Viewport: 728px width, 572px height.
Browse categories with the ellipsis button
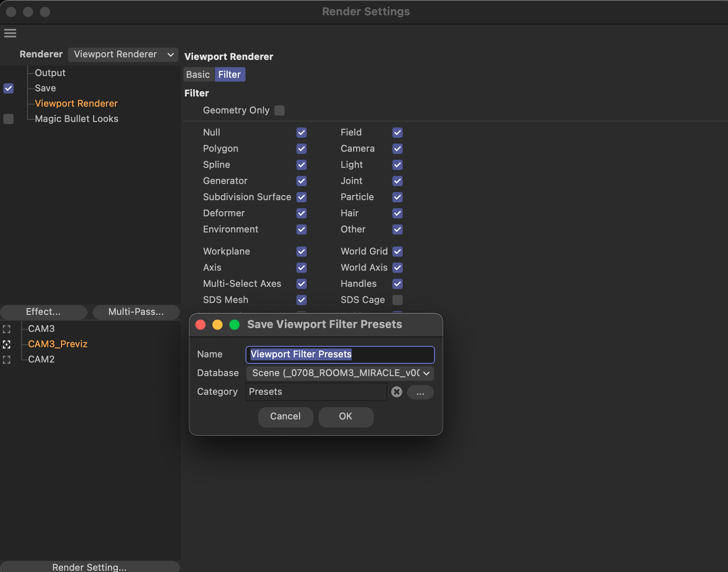[x=420, y=392]
